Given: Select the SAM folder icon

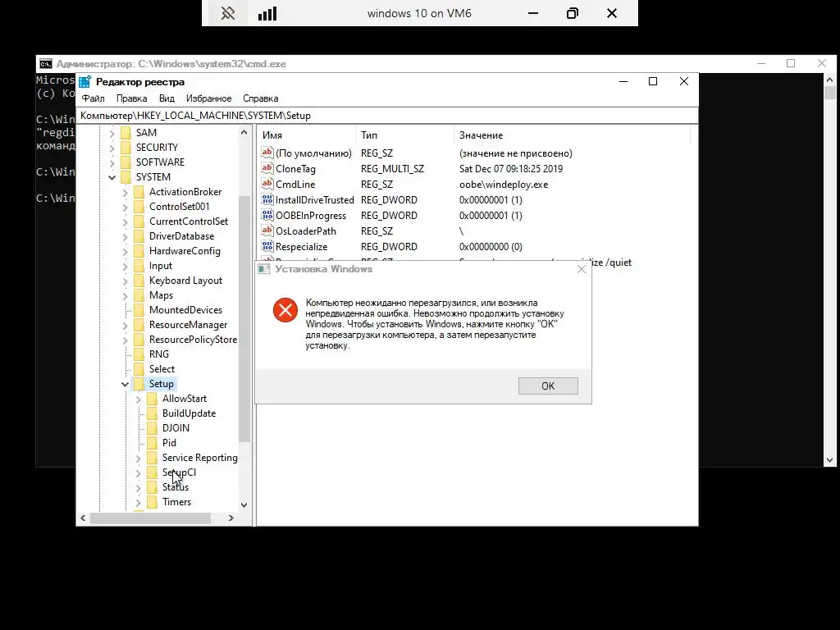Looking at the screenshot, I should click(x=126, y=132).
